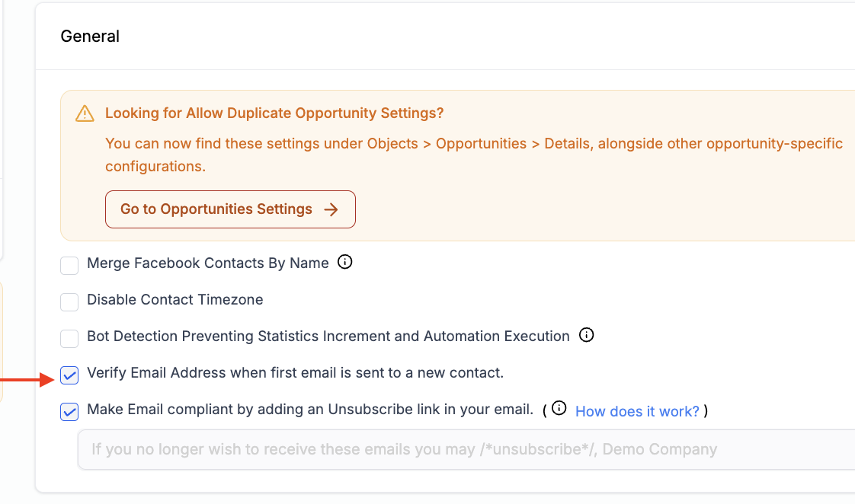
Task: Open the How does it work link
Action: pyautogui.click(x=637, y=410)
